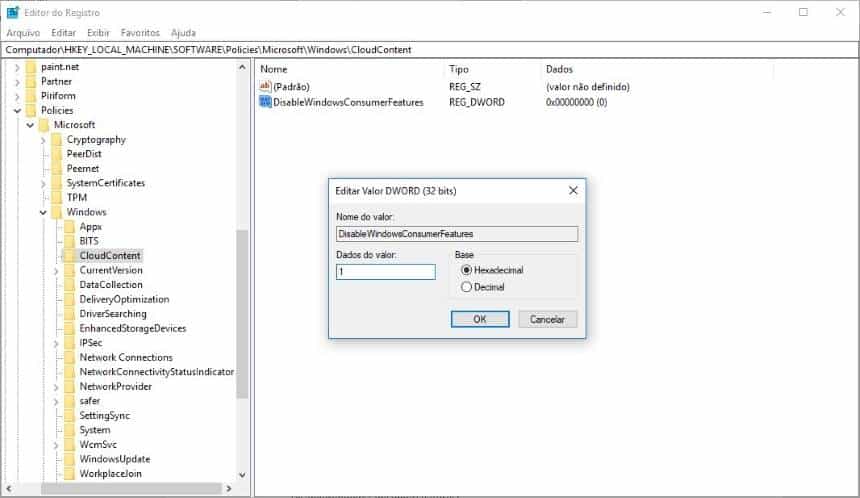Image resolution: width=860 pixels, height=498 pixels.
Task: Open the Favoritos menu
Action: [x=140, y=33]
